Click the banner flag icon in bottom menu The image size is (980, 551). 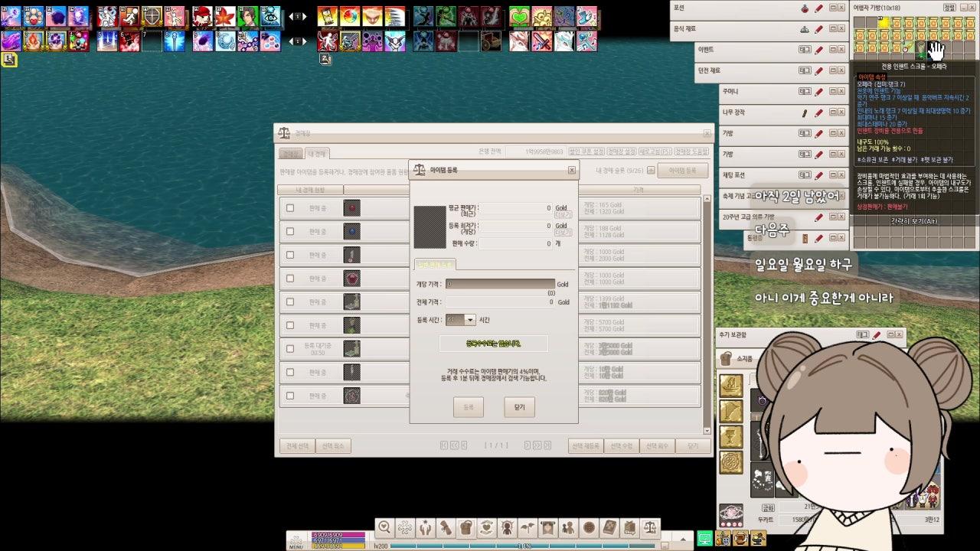547,527
